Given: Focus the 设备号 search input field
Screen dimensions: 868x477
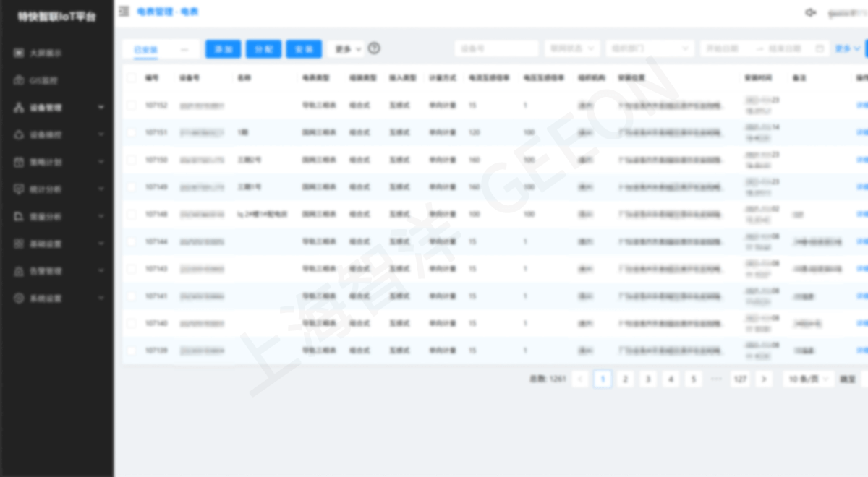Looking at the screenshot, I should click(497, 48).
